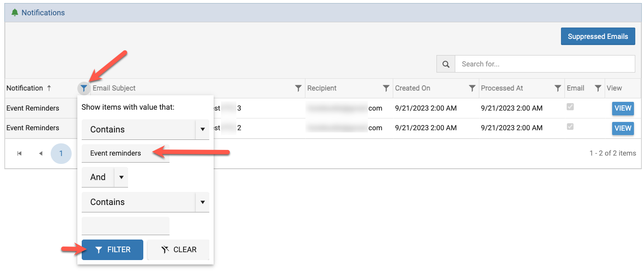This screenshot has width=644, height=271.
Task: Apply the filter with FILTER button
Action: point(112,250)
